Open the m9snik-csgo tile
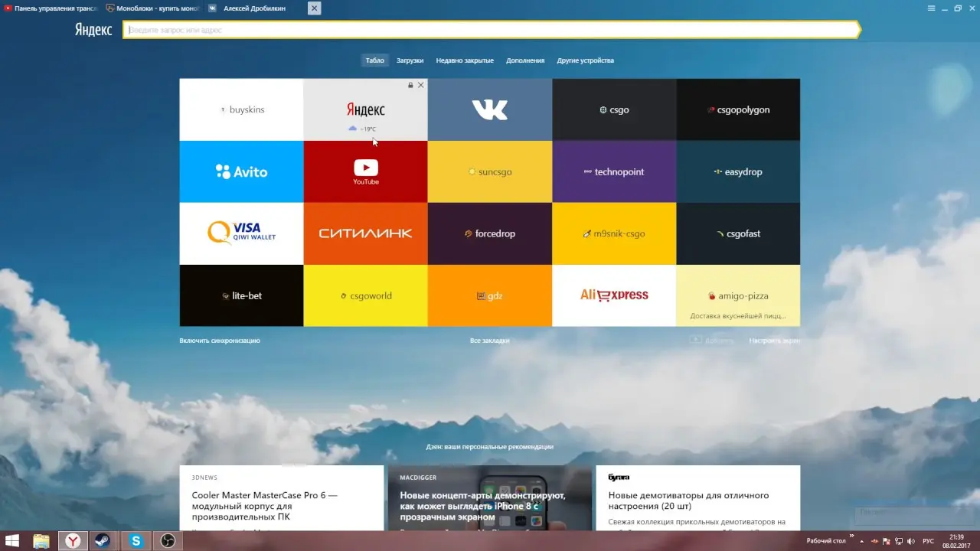The image size is (980, 551). point(614,233)
